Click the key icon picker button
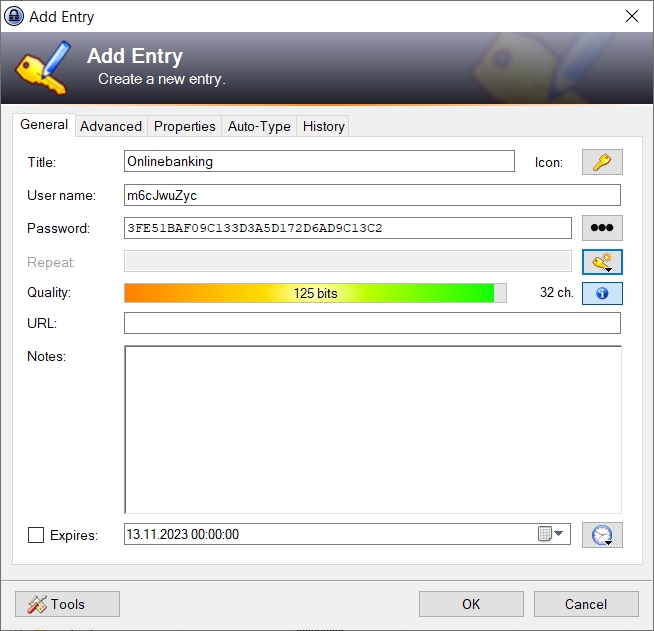The image size is (654, 631). tap(602, 162)
